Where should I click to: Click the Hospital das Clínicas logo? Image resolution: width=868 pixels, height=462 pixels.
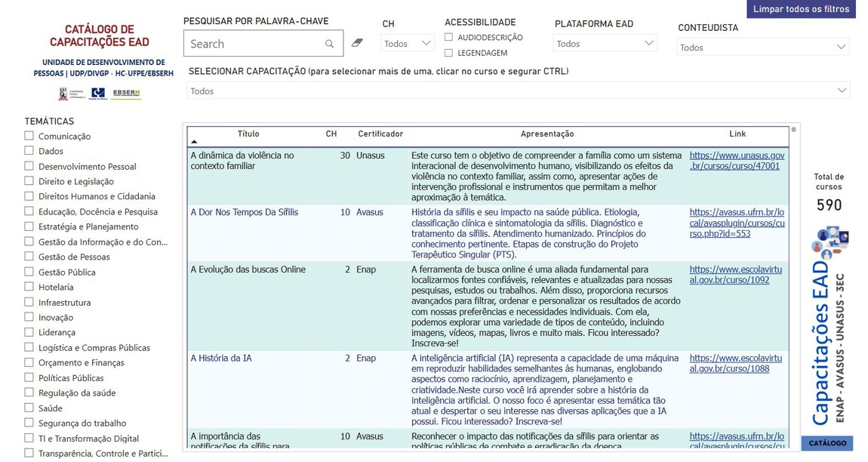pos(97,94)
